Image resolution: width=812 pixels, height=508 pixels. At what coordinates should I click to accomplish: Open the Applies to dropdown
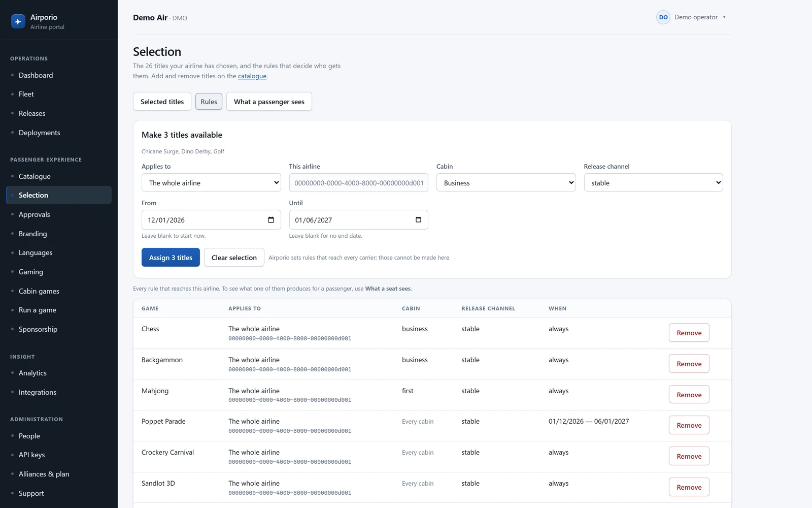(x=211, y=183)
